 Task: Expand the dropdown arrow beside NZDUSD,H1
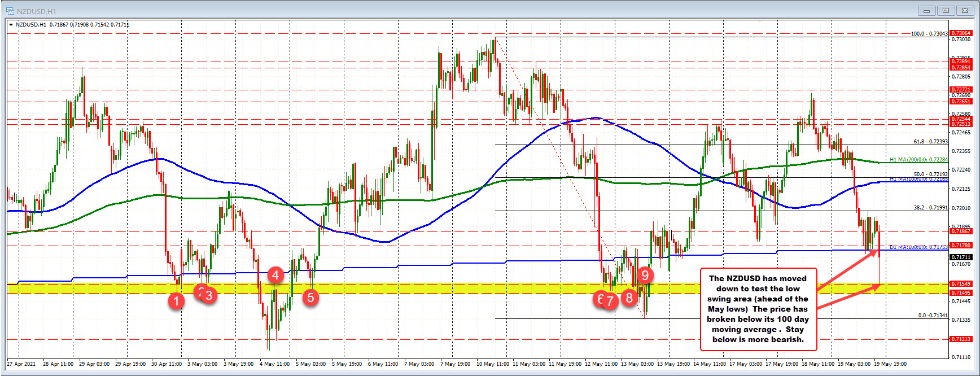[11, 25]
